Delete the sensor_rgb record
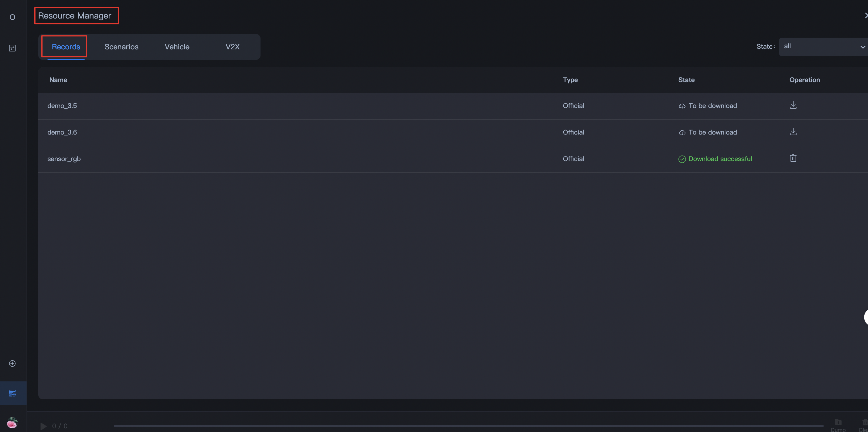Viewport: 868px width, 432px height. click(793, 158)
